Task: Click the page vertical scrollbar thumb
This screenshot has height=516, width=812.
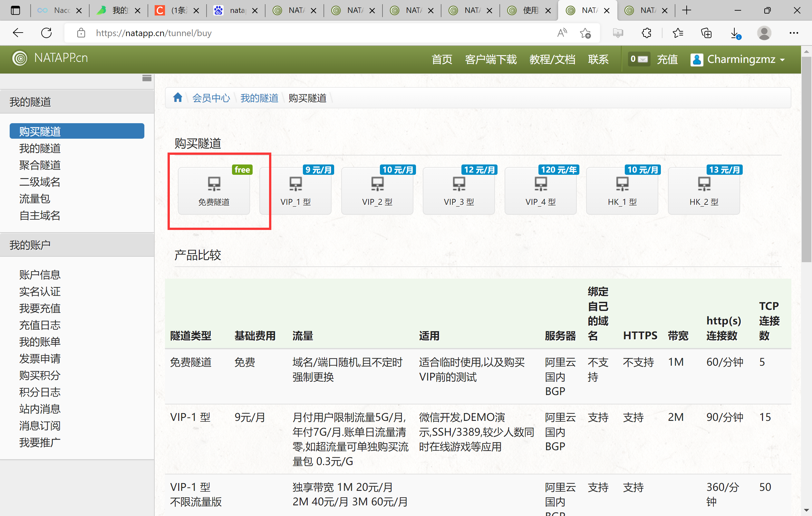Action: tap(806, 159)
